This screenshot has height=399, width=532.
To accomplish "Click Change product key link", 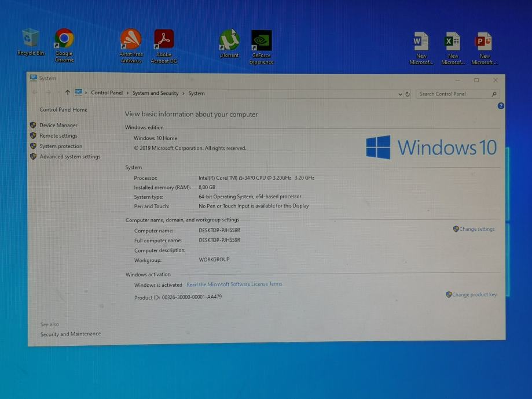I will click(474, 295).
